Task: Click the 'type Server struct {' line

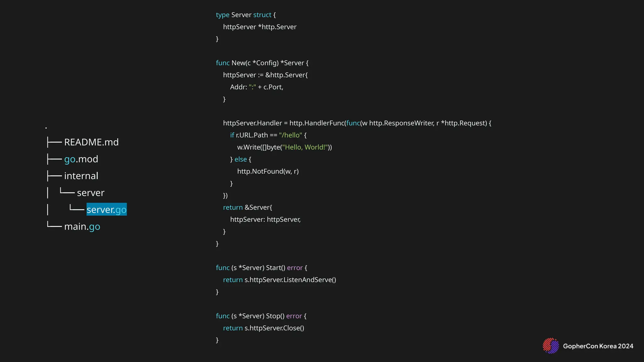Action: coord(246,15)
